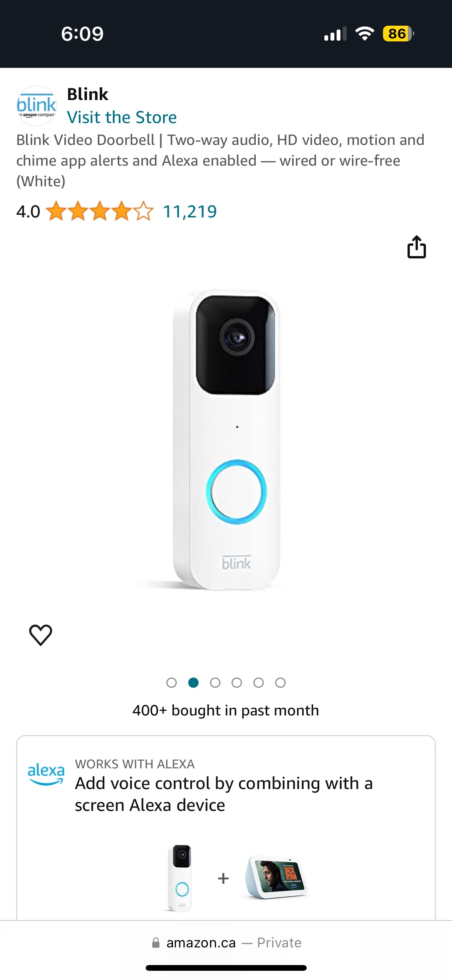Tap the Wi-Fi status icon
The width and height of the screenshot is (452, 980).
[365, 34]
